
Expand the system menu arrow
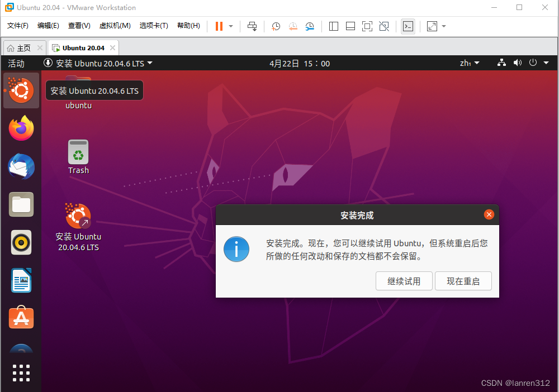(x=546, y=63)
